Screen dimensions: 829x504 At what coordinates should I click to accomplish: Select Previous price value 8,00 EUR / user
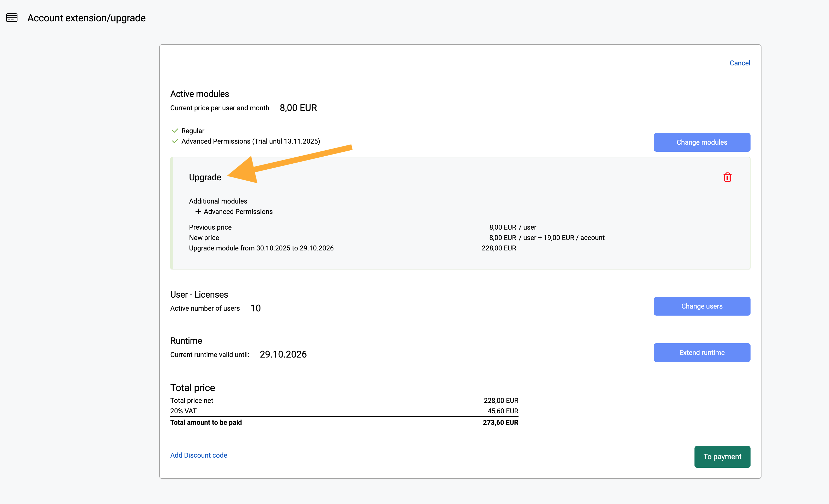513,227
